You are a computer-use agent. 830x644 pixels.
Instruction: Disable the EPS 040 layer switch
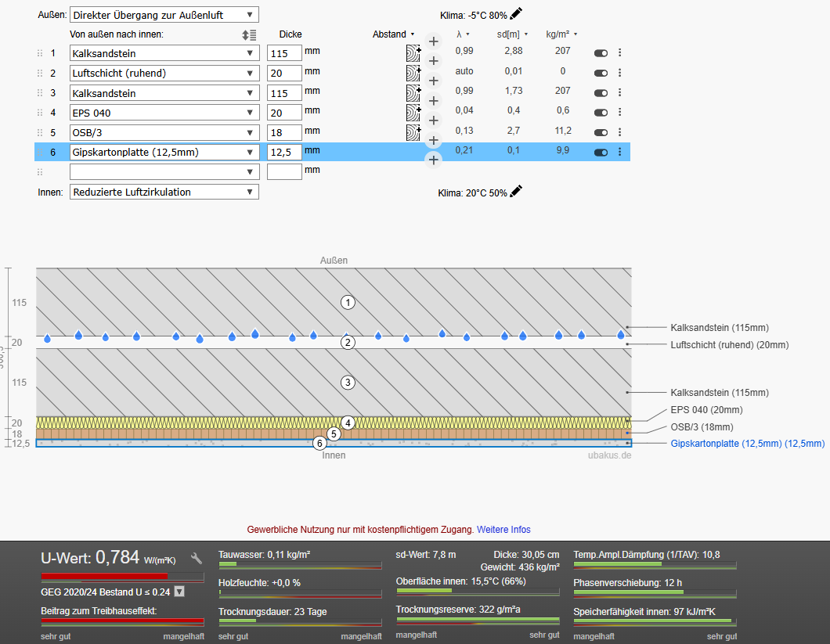(x=601, y=112)
